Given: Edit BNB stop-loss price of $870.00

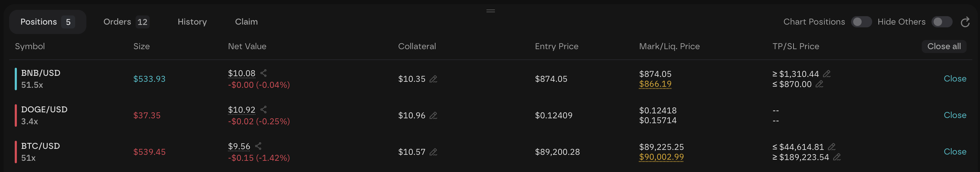Looking at the screenshot, I should 819,84.
